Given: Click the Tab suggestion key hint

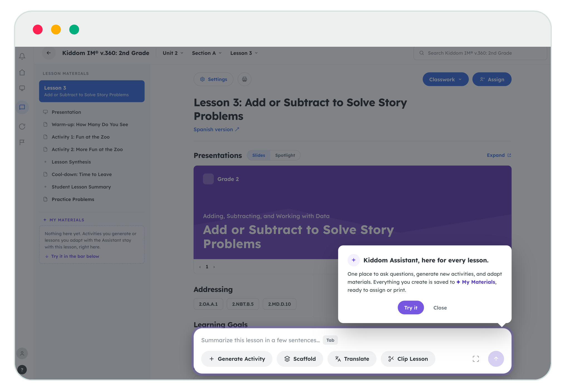Looking at the screenshot, I should pos(330,340).
